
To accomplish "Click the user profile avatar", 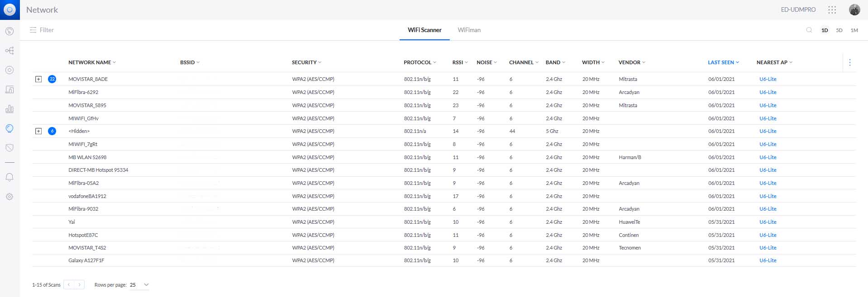I will click(x=854, y=9).
